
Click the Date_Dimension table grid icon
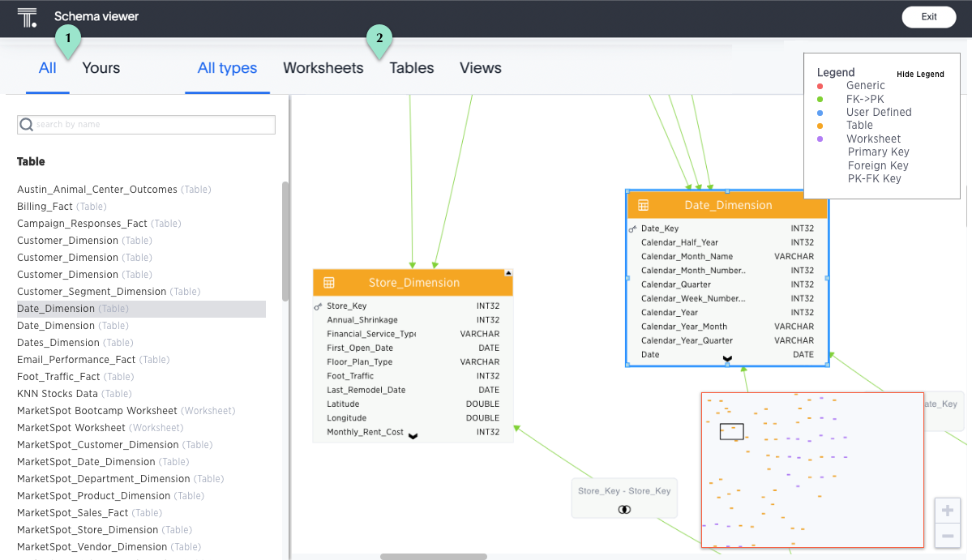644,205
